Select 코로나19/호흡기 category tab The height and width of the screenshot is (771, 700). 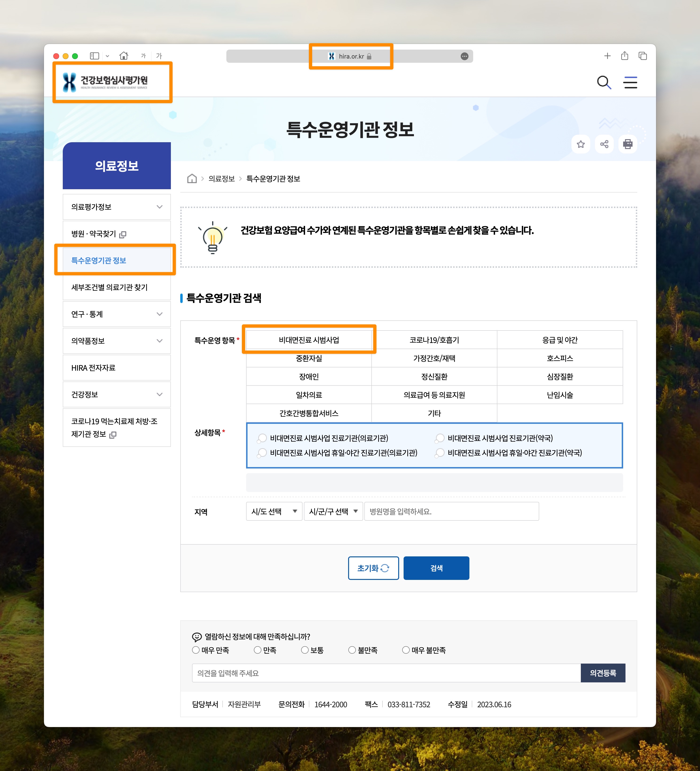pyautogui.click(x=434, y=340)
